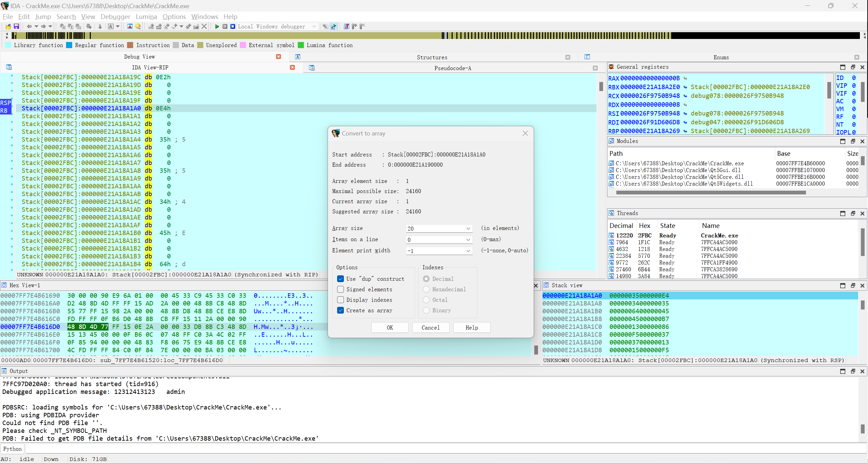Select the RBX register value
The height and width of the screenshot is (464, 868).
650,87
